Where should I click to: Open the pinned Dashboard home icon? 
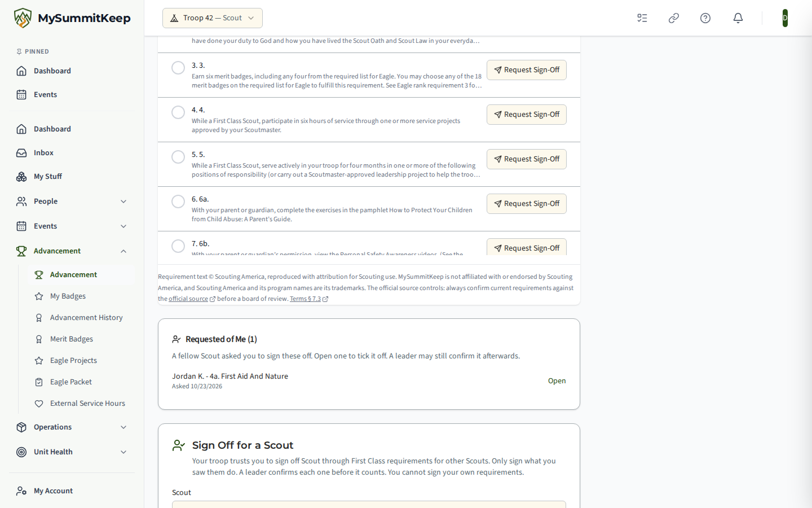[x=21, y=71]
